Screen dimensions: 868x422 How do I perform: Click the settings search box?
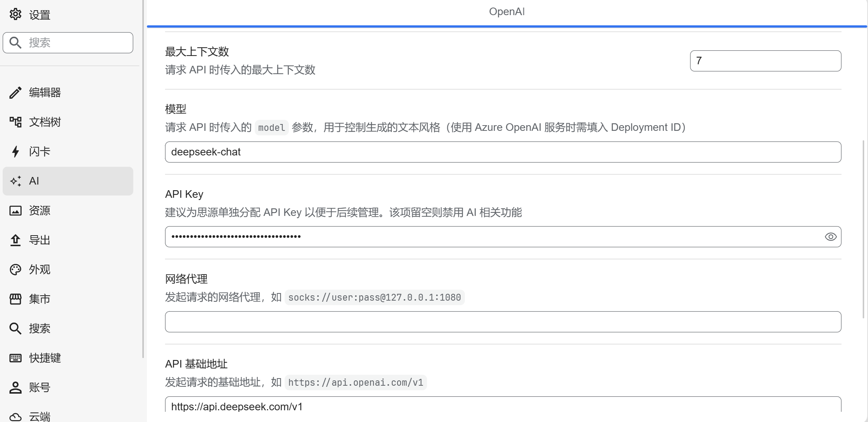click(76, 43)
